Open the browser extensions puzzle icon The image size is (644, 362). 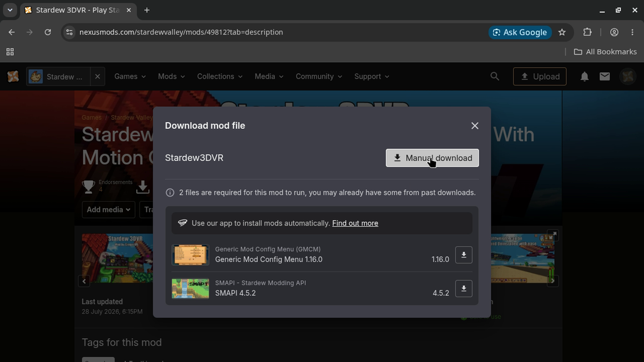[x=587, y=32]
